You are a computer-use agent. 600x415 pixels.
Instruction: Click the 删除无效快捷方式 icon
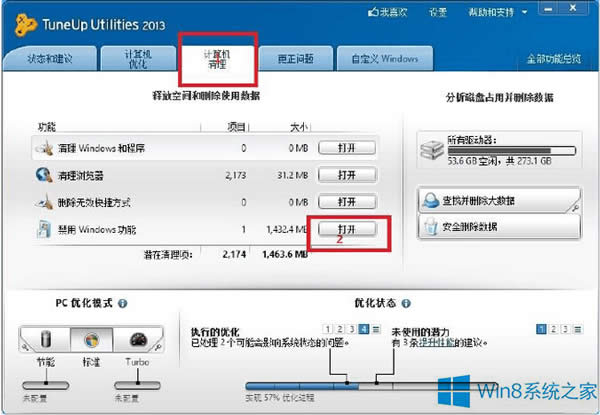pos(42,202)
